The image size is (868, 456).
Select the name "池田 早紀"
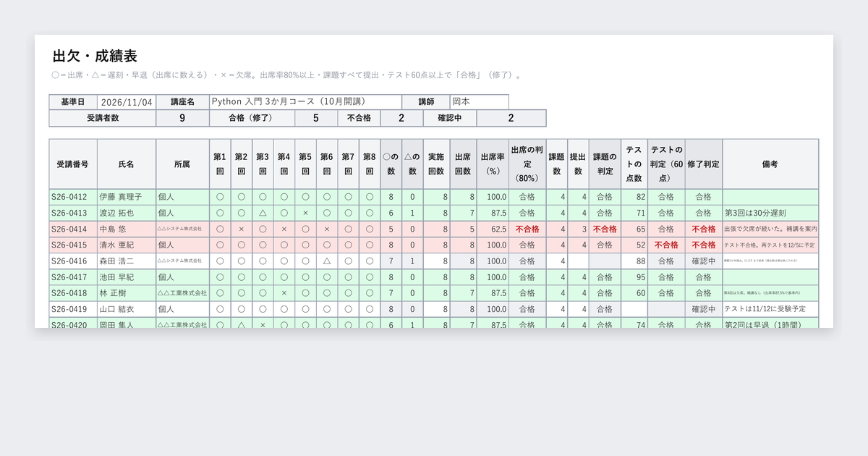[x=117, y=276]
